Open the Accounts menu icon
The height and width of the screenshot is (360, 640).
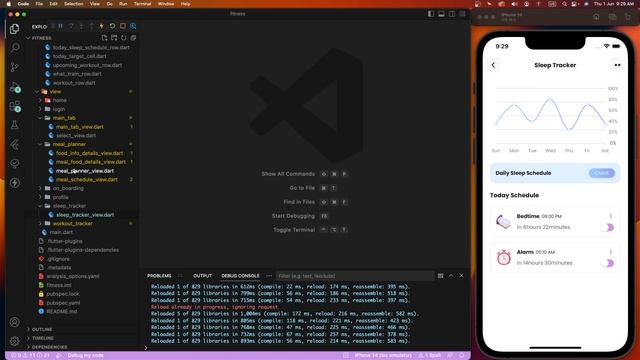(15, 322)
